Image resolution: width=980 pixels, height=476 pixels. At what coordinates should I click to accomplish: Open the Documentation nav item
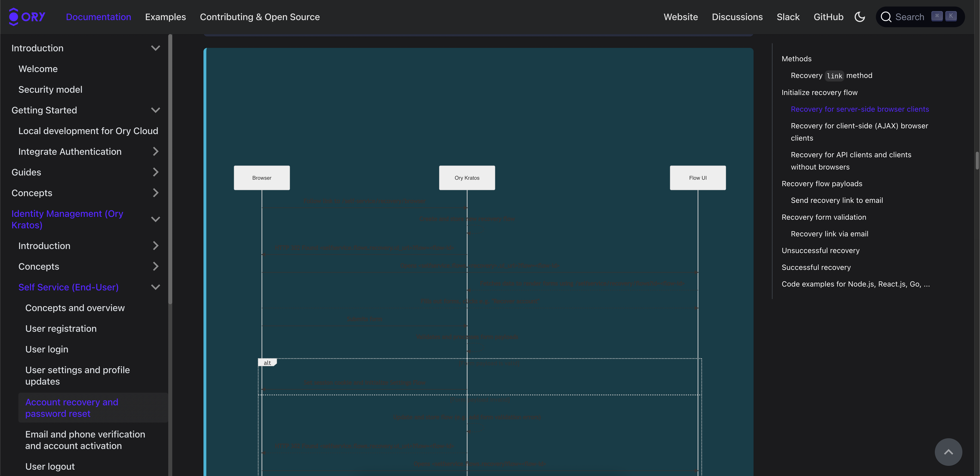99,17
